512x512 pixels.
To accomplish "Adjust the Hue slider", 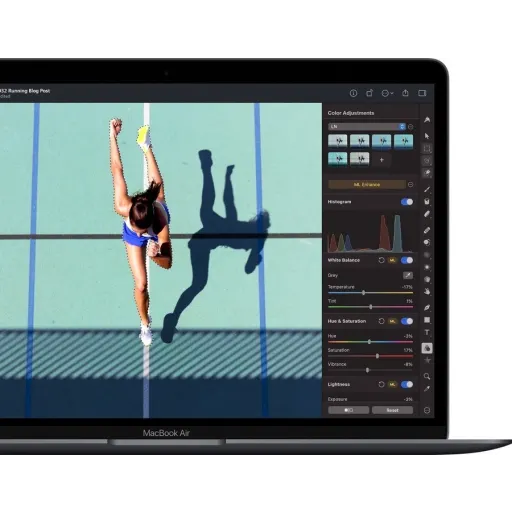I will click(x=370, y=342).
